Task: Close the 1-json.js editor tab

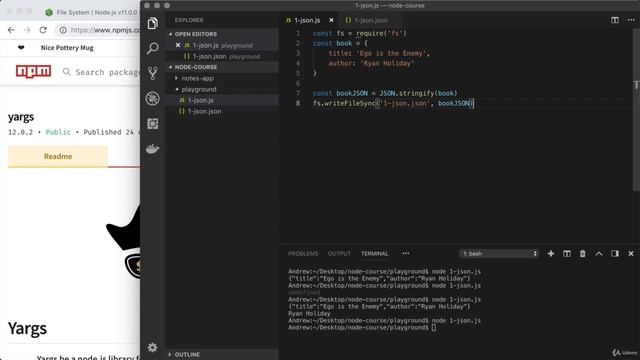Action: pos(331,20)
